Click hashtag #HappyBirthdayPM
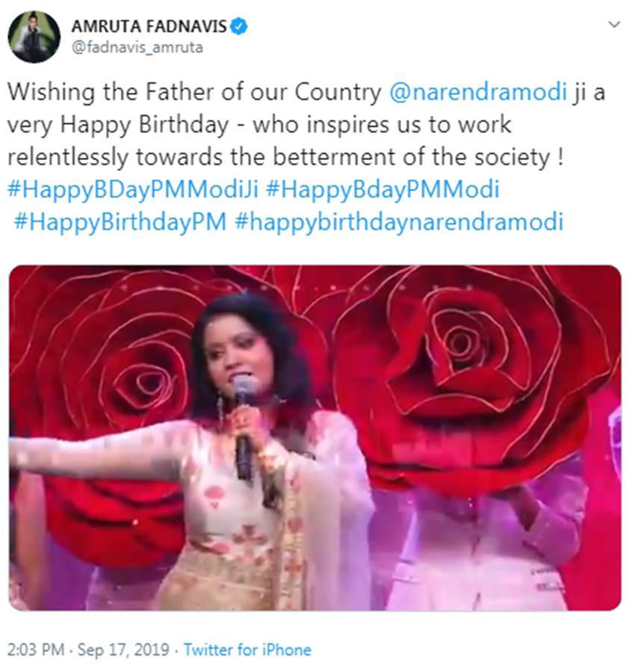Viewport: 635px width, 672px height. (x=120, y=222)
